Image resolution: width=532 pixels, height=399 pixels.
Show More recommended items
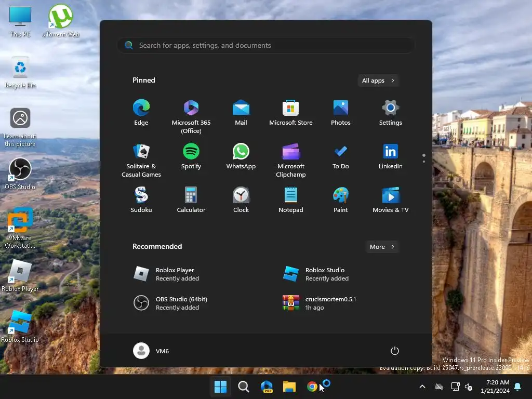pyautogui.click(x=382, y=247)
